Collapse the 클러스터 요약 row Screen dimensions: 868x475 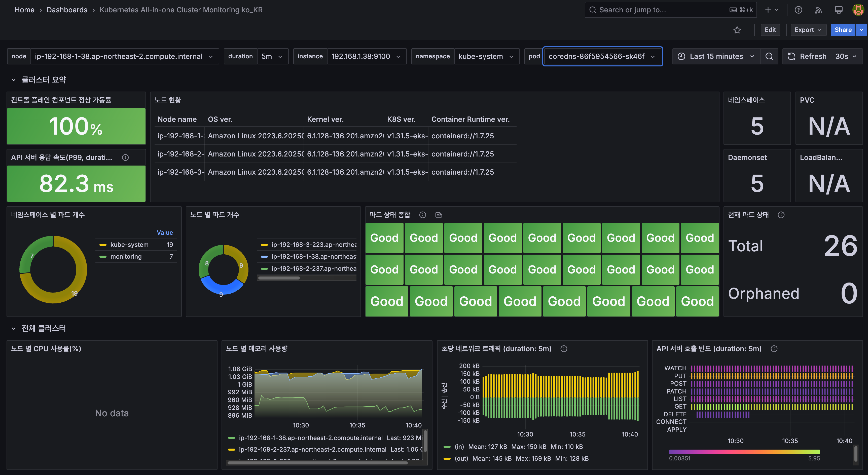[x=14, y=80]
